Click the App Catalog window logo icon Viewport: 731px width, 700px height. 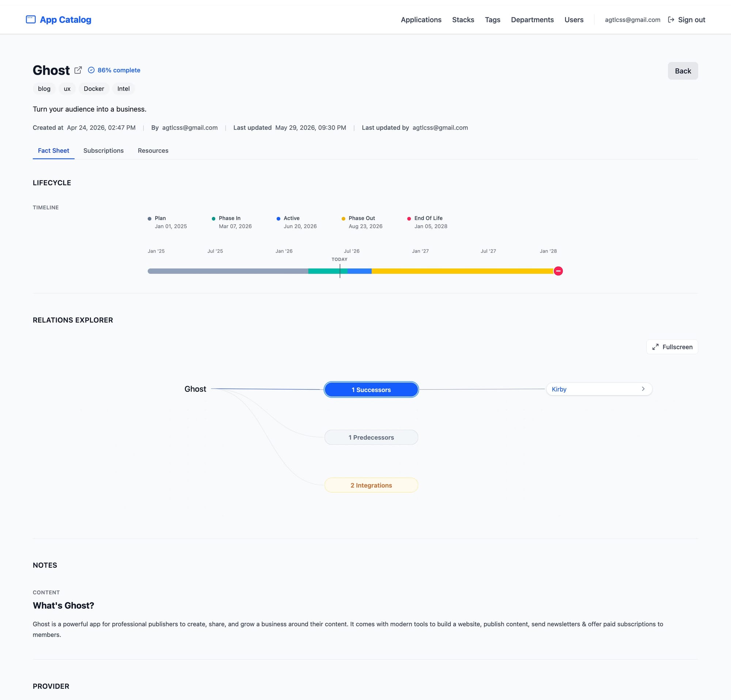[31, 19]
